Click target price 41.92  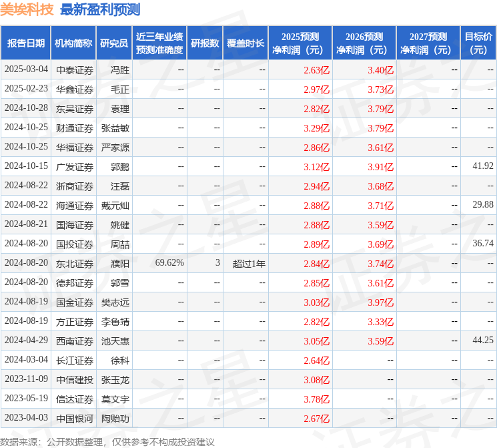[483, 166]
